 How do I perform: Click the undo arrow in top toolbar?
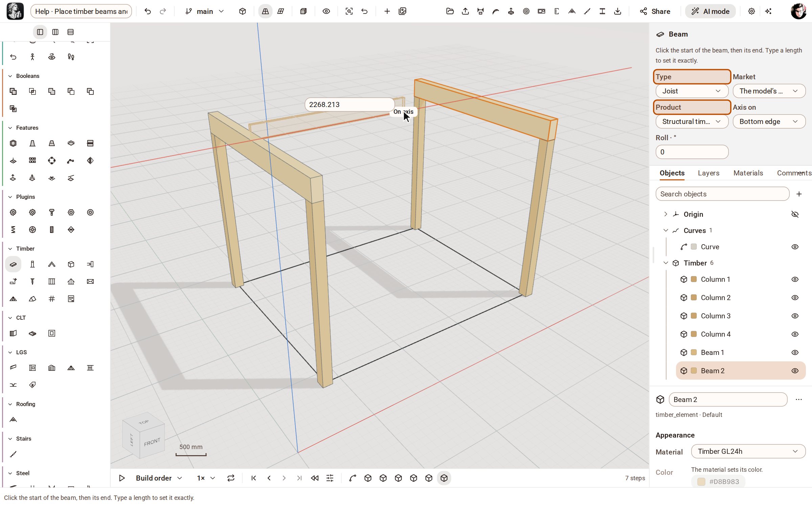pyautogui.click(x=148, y=11)
